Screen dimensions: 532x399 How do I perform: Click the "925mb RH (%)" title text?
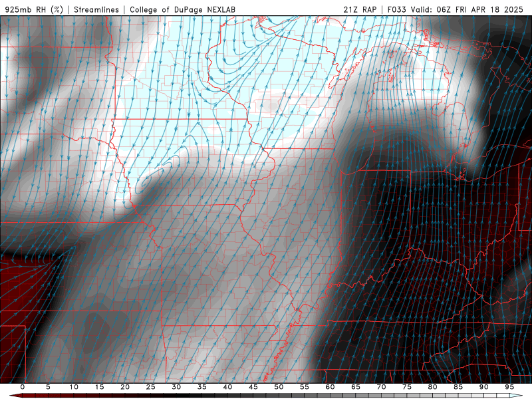(x=34, y=9)
